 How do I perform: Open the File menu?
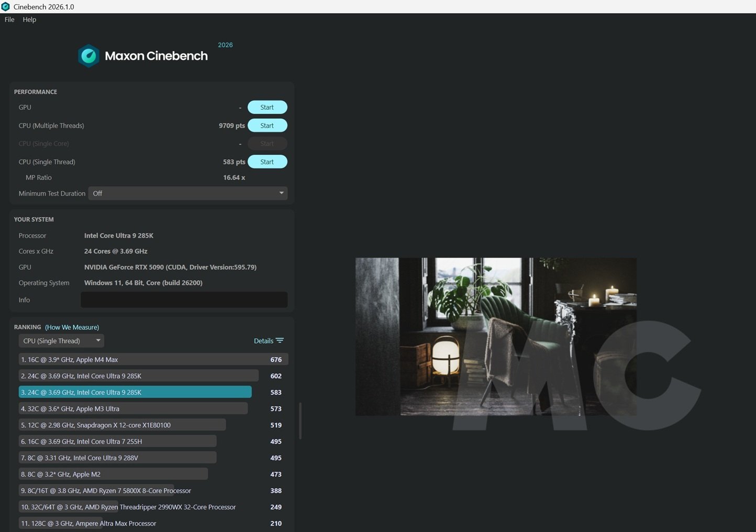click(x=9, y=19)
